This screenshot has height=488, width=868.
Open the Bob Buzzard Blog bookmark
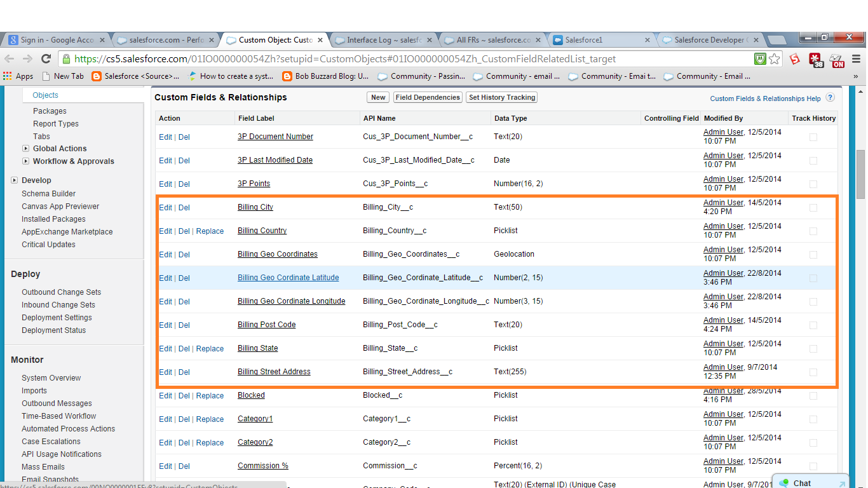click(x=324, y=76)
